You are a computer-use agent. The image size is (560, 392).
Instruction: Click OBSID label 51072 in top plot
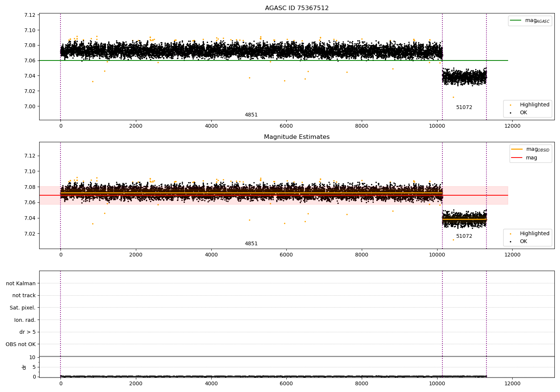(464, 108)
